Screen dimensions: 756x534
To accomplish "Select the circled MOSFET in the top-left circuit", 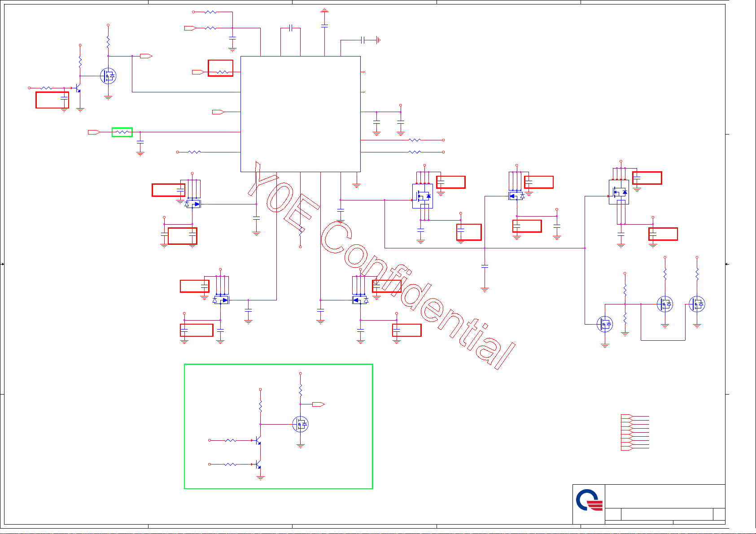I will (108, 76).
